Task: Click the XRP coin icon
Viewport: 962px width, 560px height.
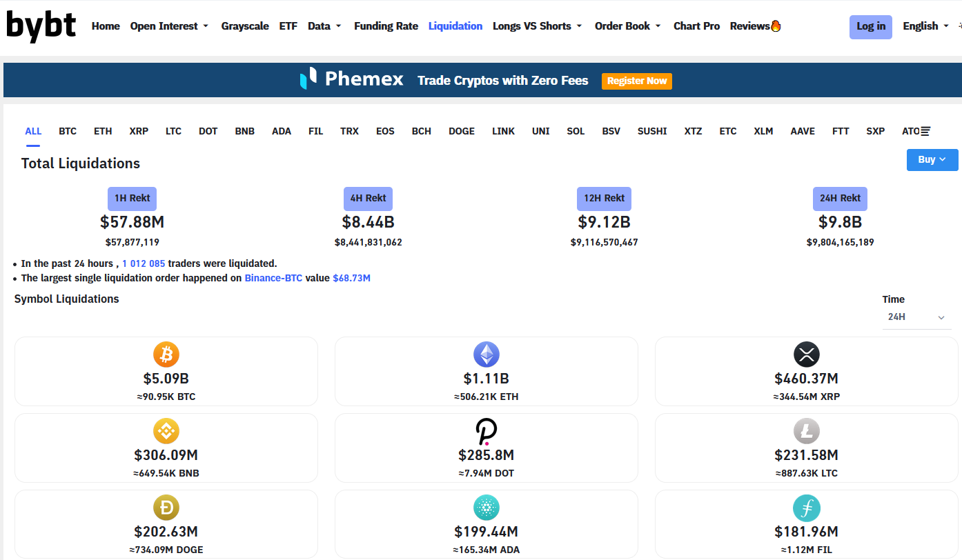Action: pyautogui.click(x=807, y=354)
